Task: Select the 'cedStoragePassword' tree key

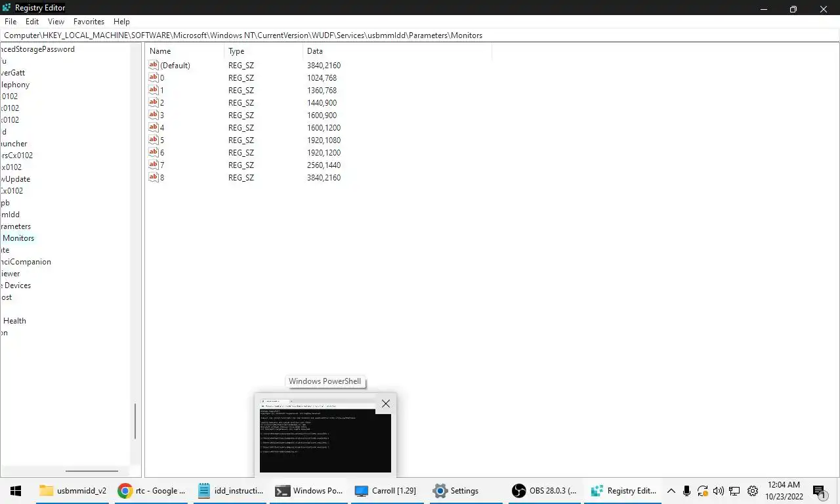Action: (37, 49)
